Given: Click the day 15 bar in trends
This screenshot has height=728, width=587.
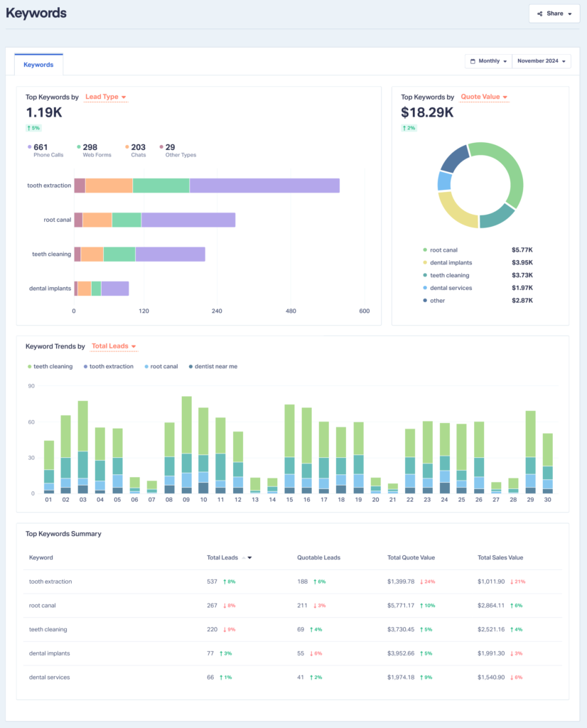Looking at the screenshot, I should click(289, 449).
